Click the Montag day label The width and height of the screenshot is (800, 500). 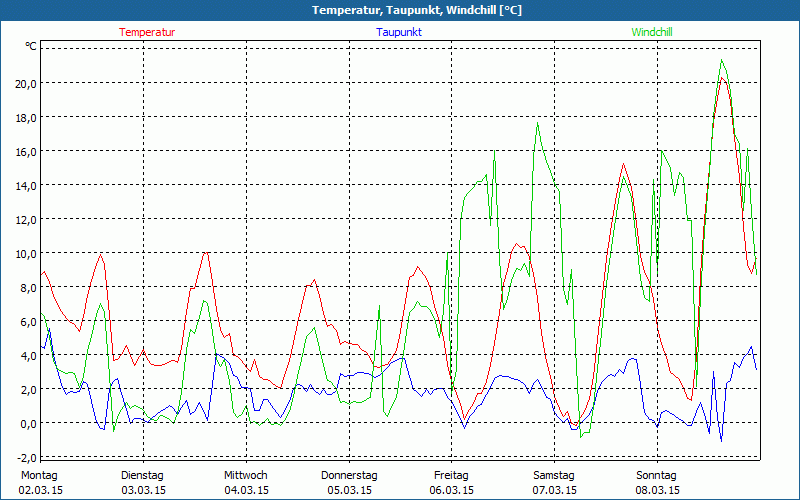39,476
